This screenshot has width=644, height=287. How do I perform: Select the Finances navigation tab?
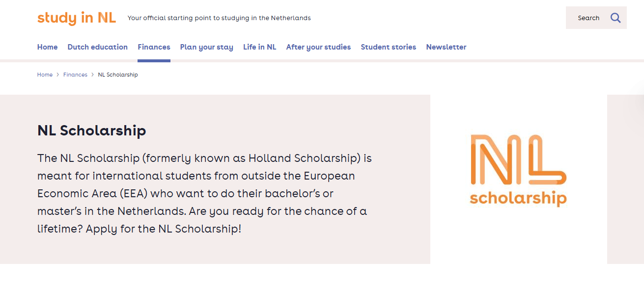[154, 47]
